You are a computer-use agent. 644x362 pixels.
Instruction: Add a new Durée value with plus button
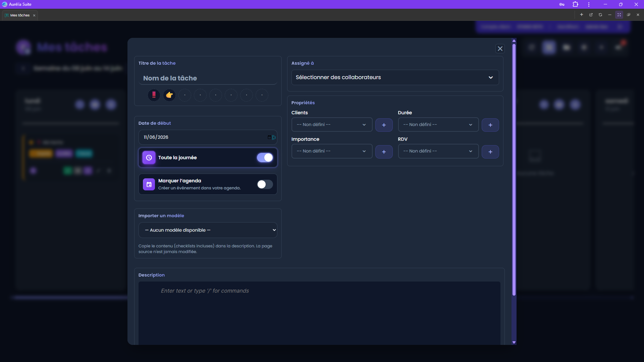click(x=490, y=125)
